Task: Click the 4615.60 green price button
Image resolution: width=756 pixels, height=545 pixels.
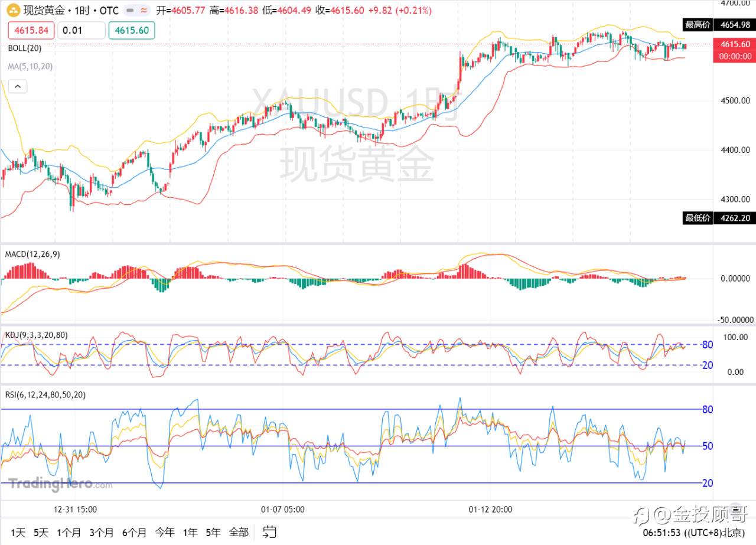Action: click(x=131, y=30)
